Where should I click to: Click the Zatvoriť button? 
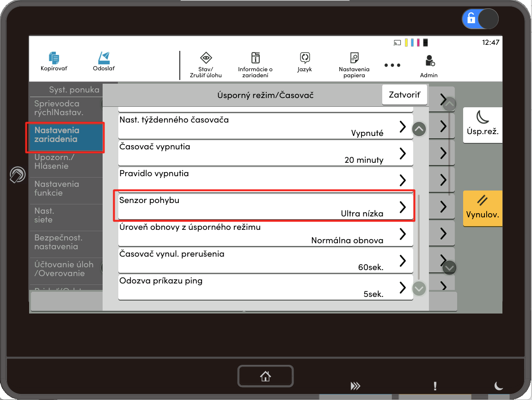point(404,95)
